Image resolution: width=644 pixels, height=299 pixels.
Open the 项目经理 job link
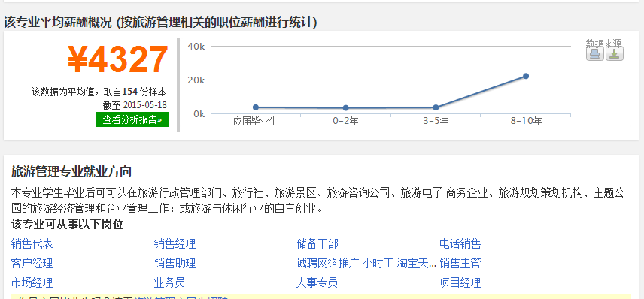[460, 282]
